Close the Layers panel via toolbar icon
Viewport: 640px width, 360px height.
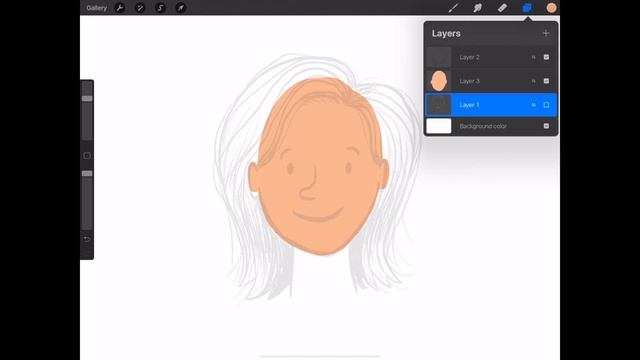coord(527,8)
